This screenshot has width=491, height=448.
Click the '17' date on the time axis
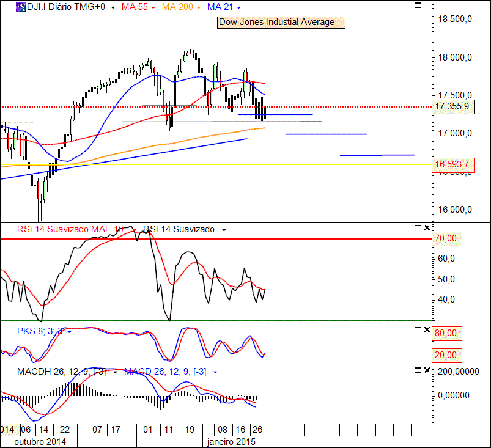pyautogui.click(x=116, y=430)
